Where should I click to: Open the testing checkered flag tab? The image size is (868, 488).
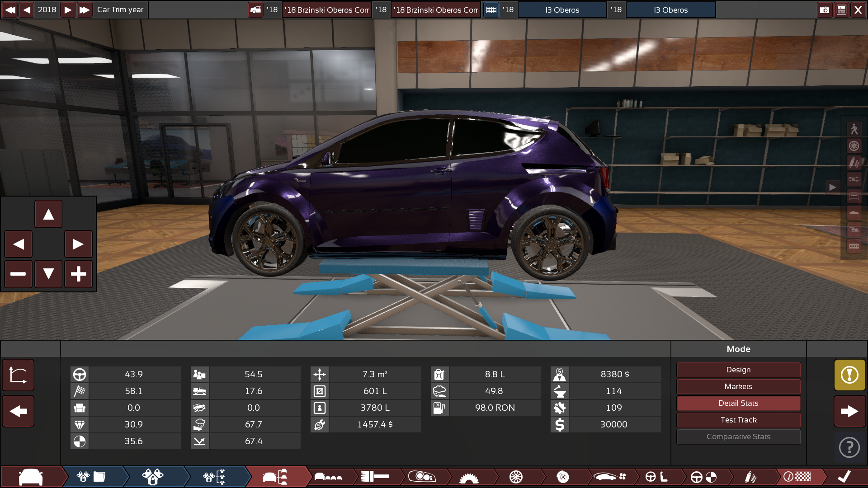(x=797, y=477)
